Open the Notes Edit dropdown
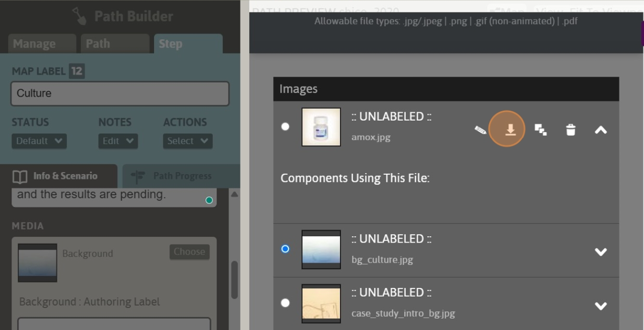644x330 pixels. (118, 141)
